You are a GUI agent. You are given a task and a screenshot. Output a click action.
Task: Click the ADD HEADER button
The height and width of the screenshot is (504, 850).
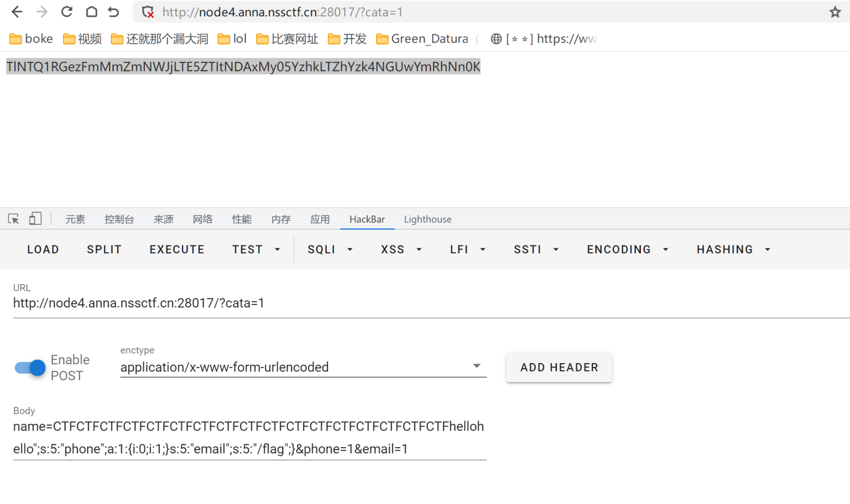click(x=559, y=368)
